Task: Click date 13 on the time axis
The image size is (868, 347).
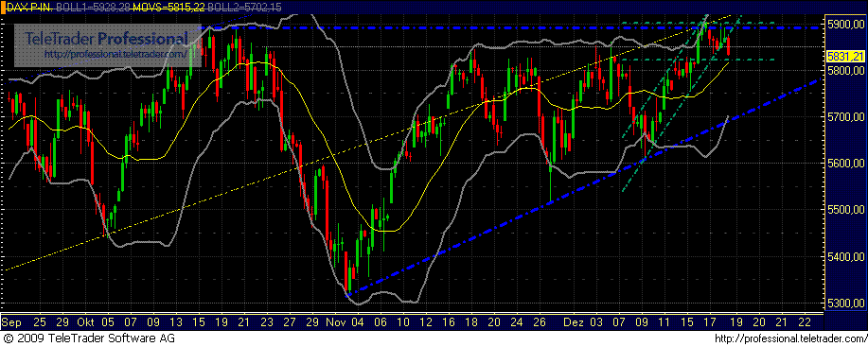Action: (x=177, y=321)
